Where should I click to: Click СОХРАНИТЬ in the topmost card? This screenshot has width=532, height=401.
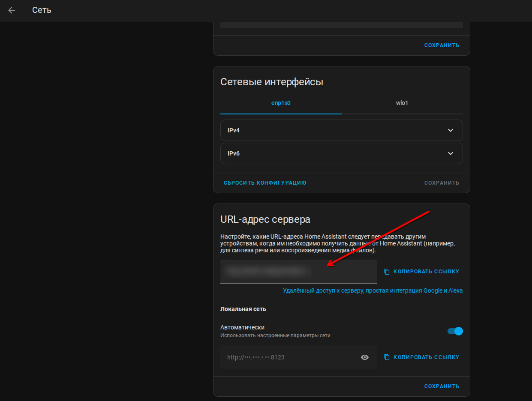pyautogui.click(x=442, y=45)
